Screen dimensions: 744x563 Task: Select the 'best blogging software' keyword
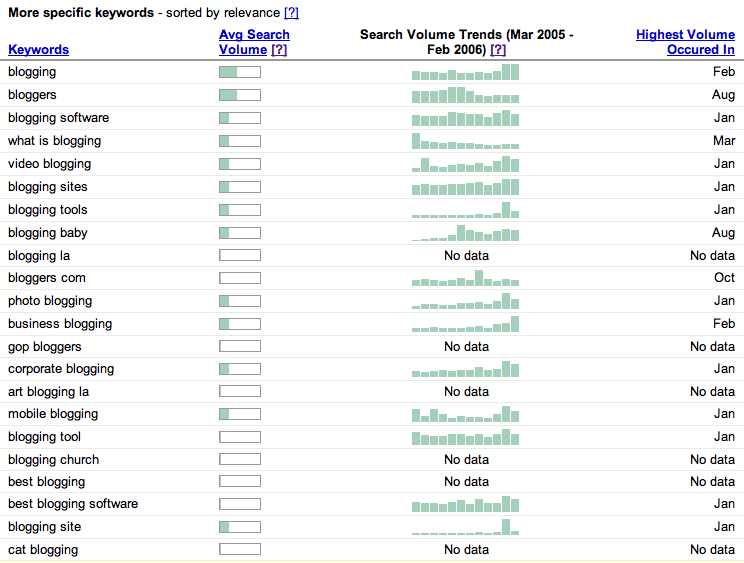(x=73, y=504)
